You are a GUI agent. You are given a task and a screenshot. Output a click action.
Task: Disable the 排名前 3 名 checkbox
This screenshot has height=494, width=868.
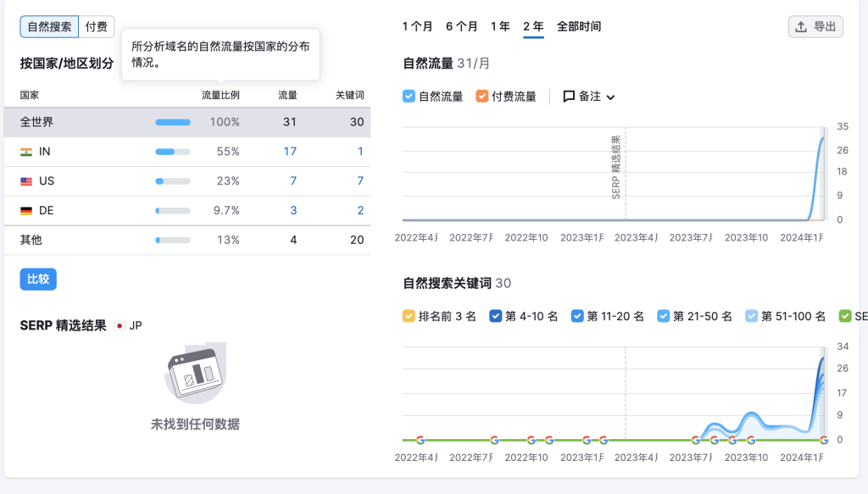click(x=409, y=316)
